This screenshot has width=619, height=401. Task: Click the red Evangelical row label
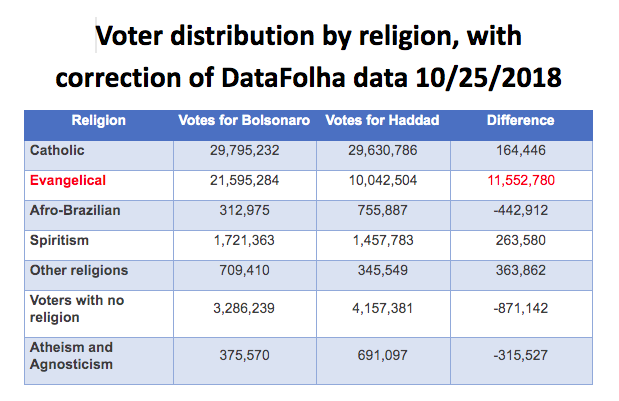[x=68, y=181]
